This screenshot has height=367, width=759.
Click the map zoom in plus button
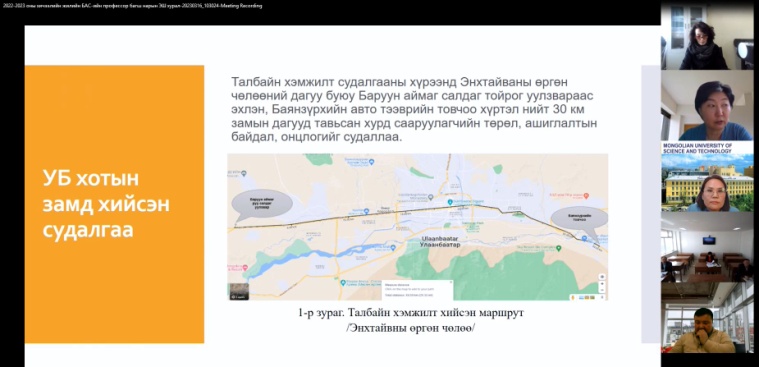coord(602,284)
